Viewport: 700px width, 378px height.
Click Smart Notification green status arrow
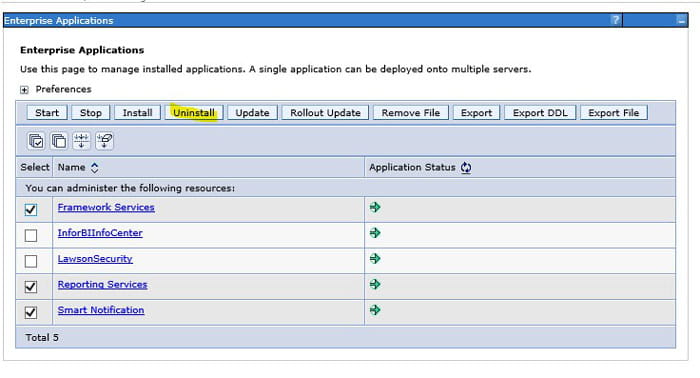pos(375,310)
